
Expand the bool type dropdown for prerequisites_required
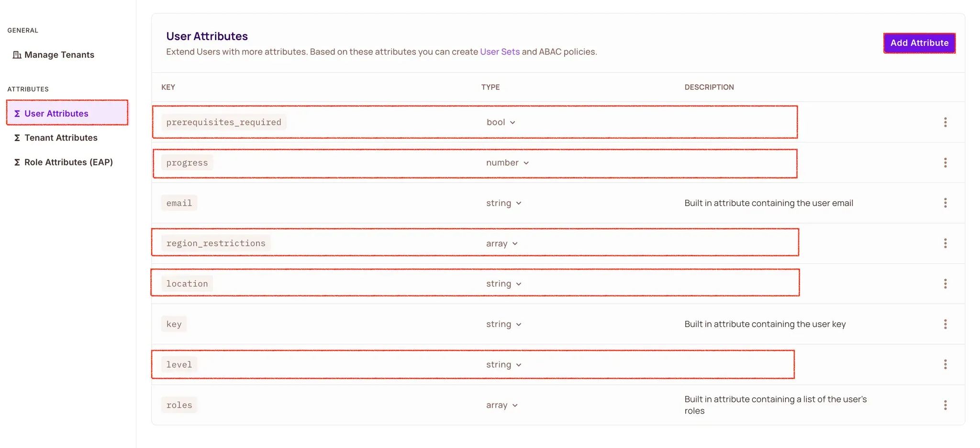(501, 122)
